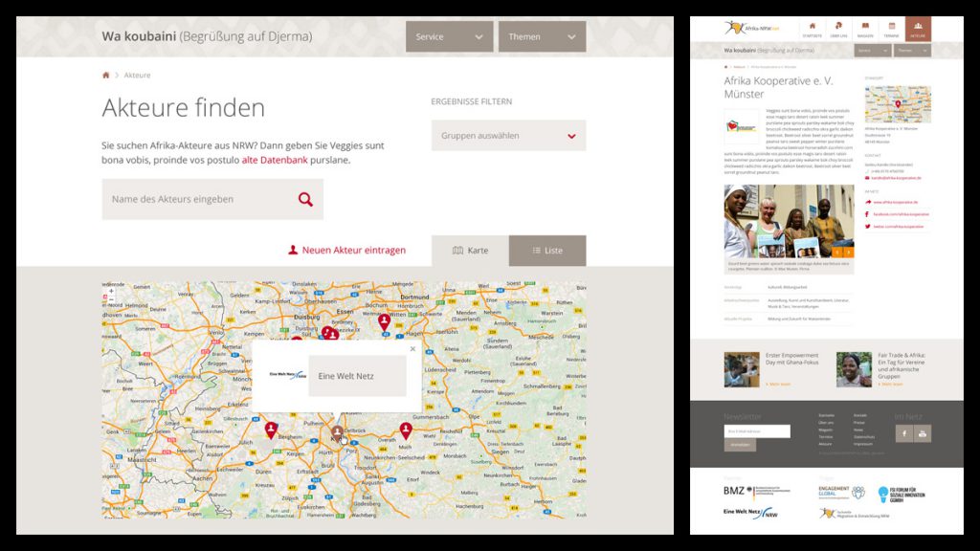This screenshot has height=551, width=980.
Task: Click the home breadcrumb icon above Akteure finden
Action: pos(105,75)
